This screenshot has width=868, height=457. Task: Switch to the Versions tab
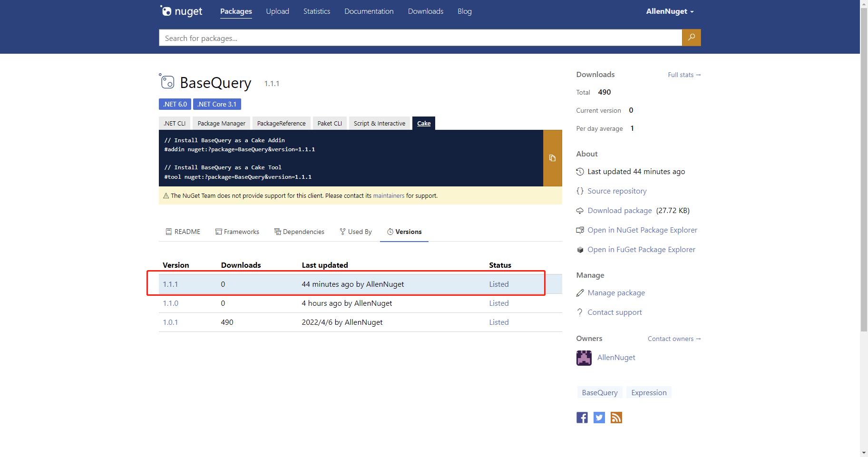pos(404,232)
